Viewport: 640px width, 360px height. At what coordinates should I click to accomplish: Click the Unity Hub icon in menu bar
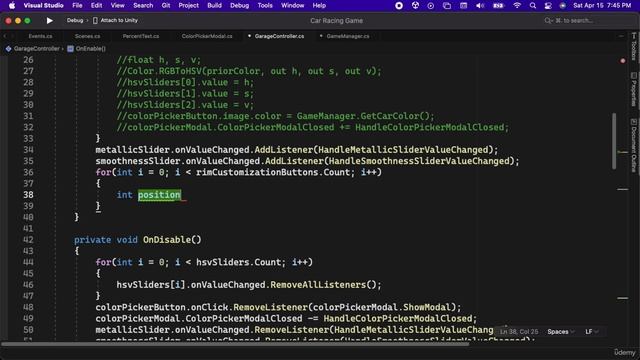coord(415,5)
